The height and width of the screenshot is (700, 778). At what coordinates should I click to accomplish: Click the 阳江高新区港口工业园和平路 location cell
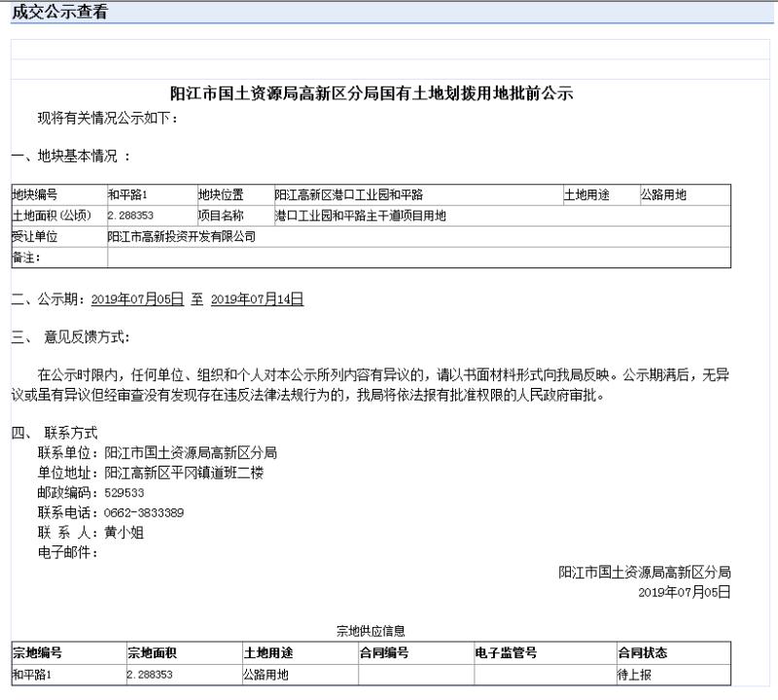(349, 195)
